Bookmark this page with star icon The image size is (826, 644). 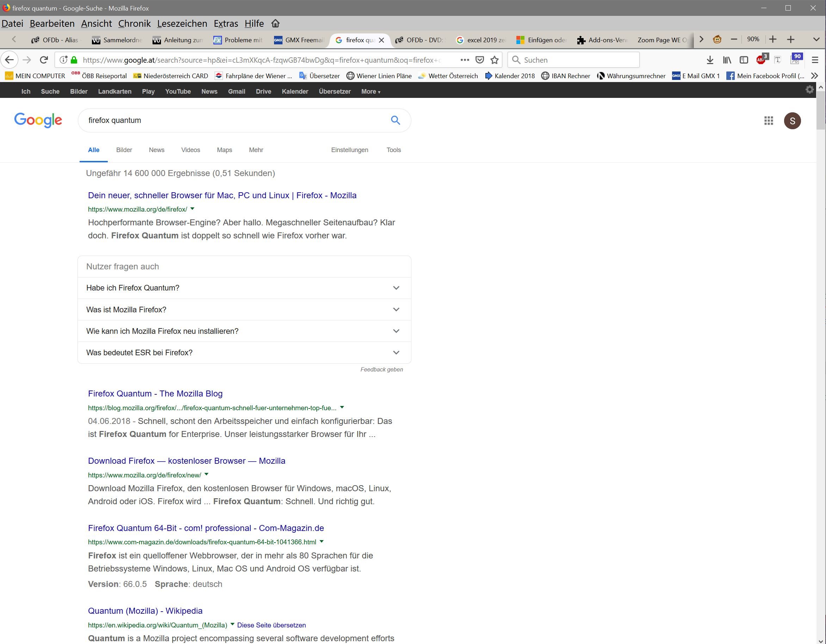click(494, 60)
